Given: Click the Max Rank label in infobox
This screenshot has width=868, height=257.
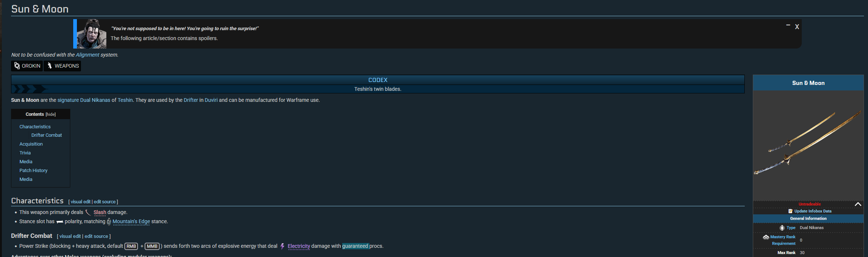Looking at the screenshot, I should pos(786,253).
